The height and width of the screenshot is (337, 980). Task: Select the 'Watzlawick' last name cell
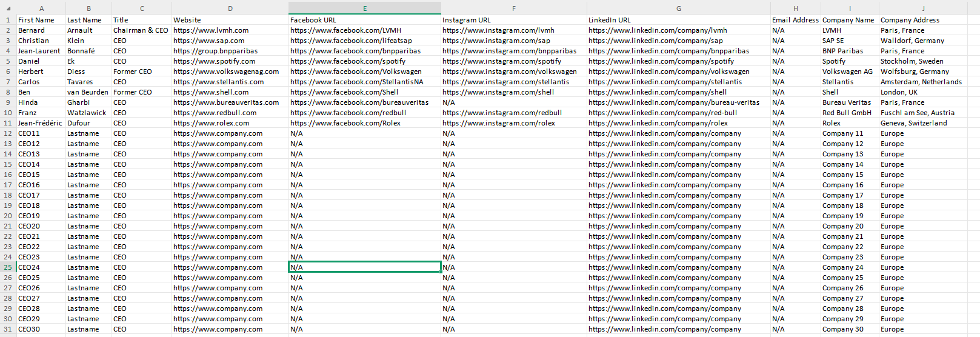point(88,113)
